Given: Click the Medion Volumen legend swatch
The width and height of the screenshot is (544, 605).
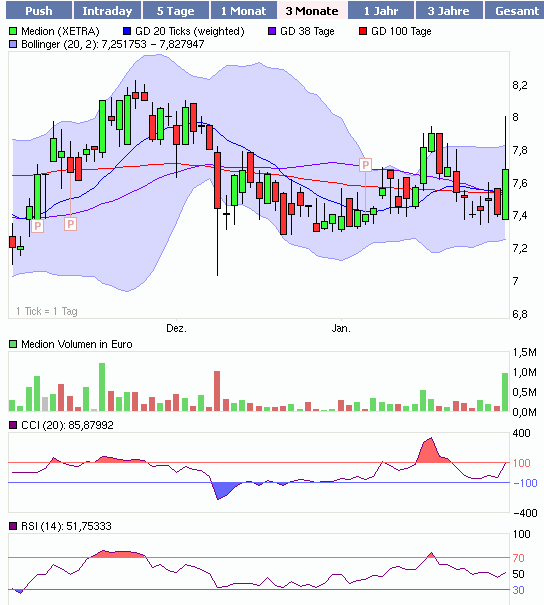Looking at the screenshot, I should pos(13,344).
